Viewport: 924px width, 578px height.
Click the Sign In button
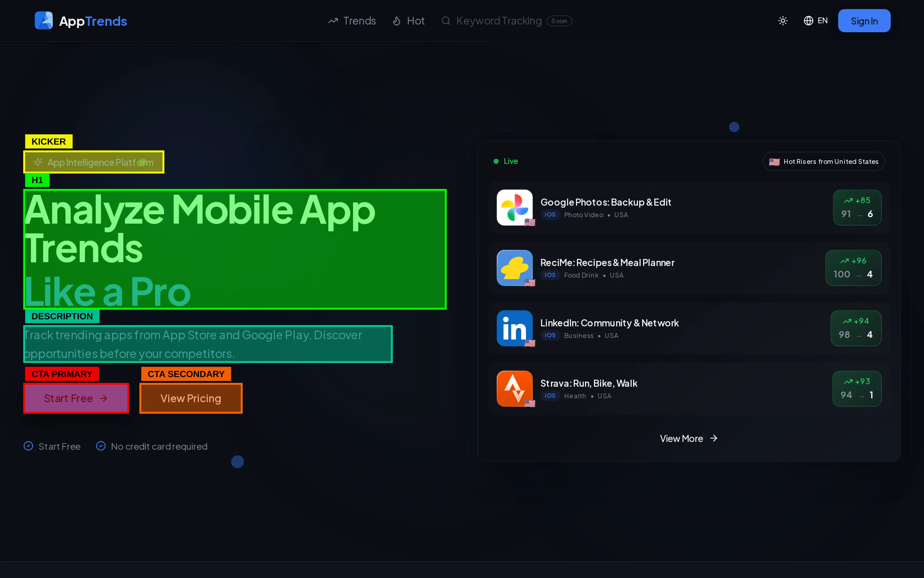(x=864, y=21)
